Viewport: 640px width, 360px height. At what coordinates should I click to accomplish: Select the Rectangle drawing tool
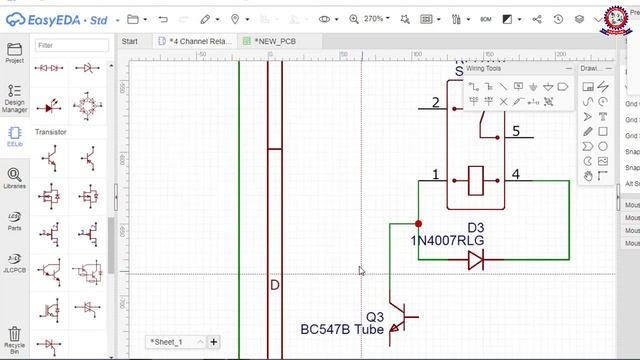pos(603,131)
